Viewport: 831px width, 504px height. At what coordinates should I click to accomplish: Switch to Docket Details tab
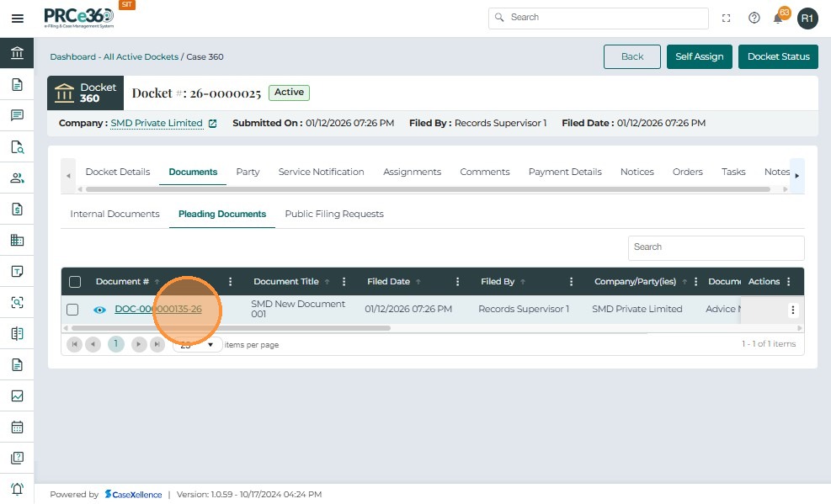coord(118,172)
